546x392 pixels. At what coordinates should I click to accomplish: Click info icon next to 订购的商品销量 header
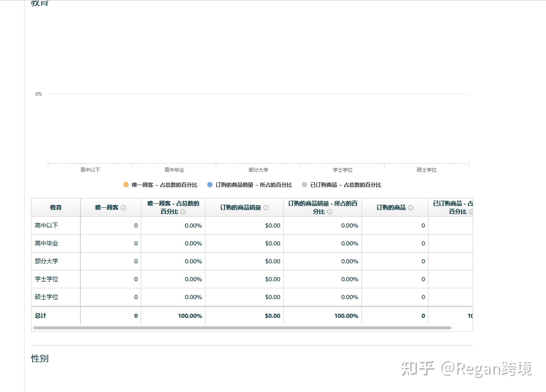pyautogui.click(x=266, y=208)
